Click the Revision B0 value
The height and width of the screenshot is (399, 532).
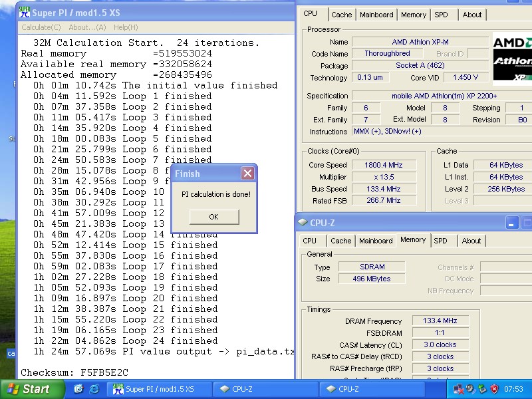[519, 120]
